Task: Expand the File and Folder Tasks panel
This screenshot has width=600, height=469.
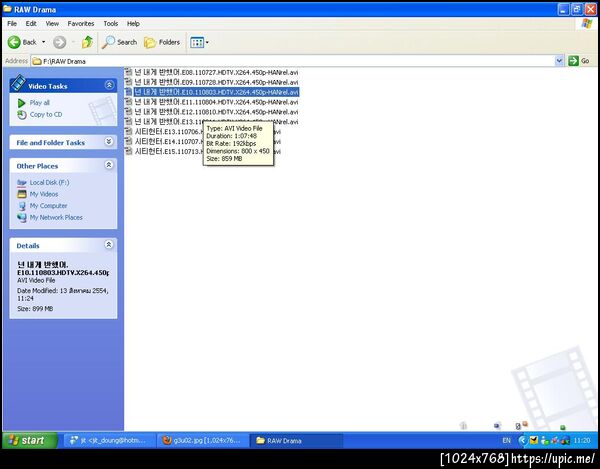Action: (x=109, y=142)
